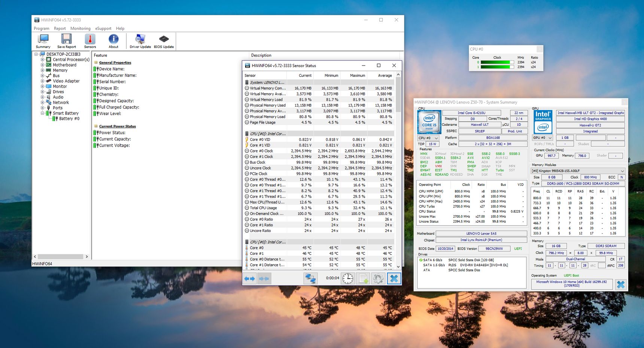The height and width of the screenshot is (348, 644).
Task: Start logging with the sheet-plus icon
Action: click(x=363, y=278)
